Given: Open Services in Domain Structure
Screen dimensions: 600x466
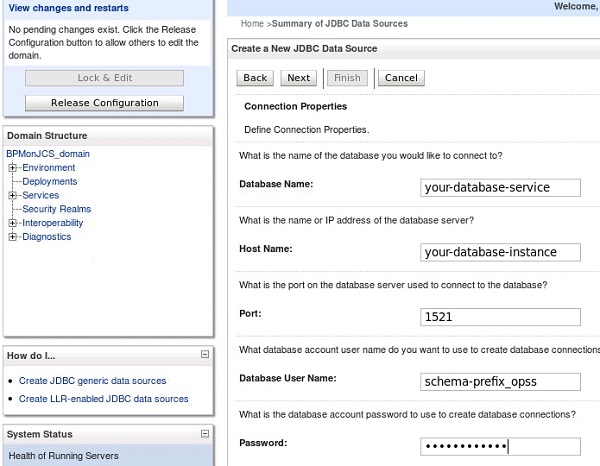Looking at the screenshot, I should pyautogui.click(x=41, y=195).
